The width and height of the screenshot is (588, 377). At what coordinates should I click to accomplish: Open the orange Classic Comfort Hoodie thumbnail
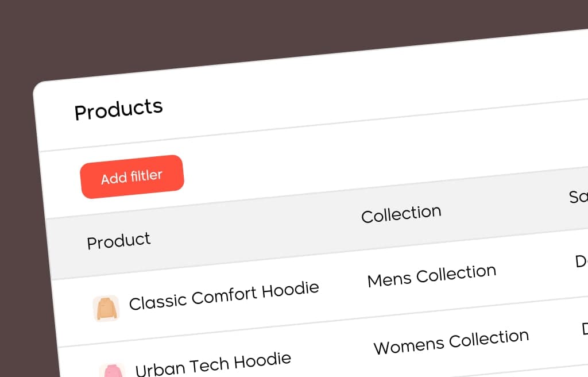(x=106, y=309)
